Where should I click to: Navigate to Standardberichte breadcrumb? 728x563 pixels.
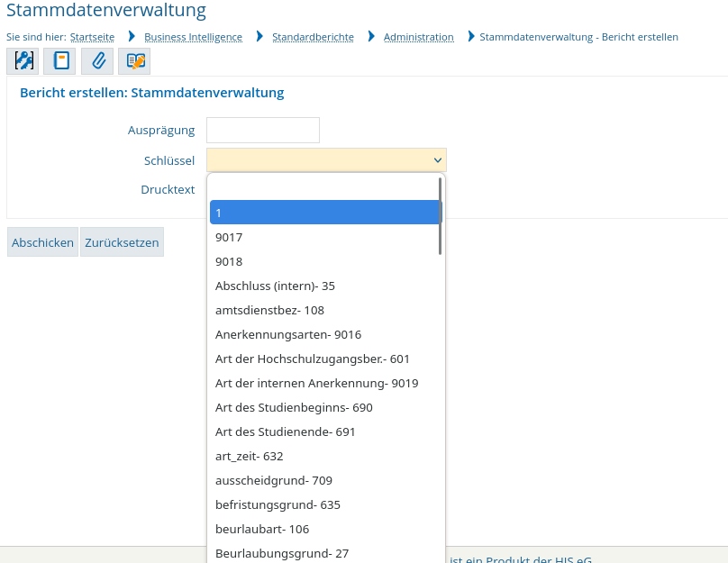click(313, 37)
